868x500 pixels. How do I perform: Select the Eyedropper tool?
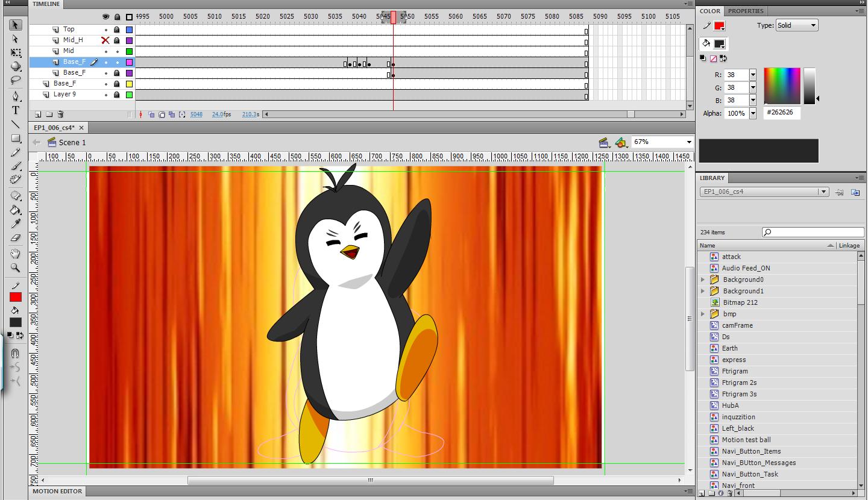[16, 223]
